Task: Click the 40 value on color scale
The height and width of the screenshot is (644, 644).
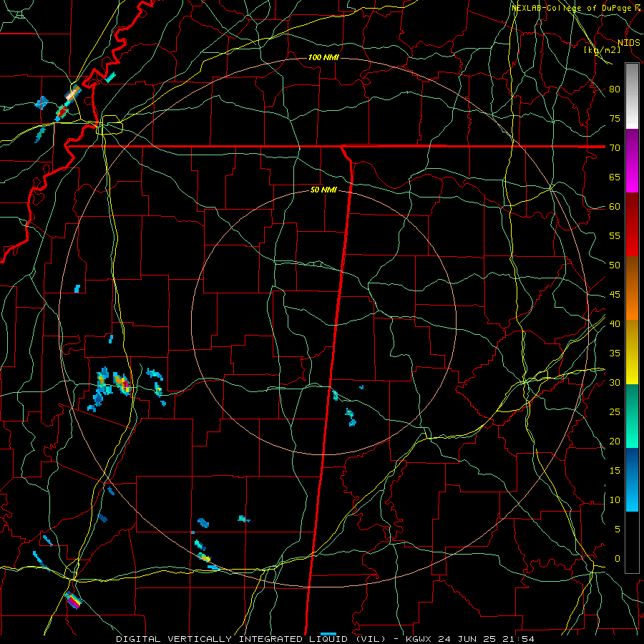Action: (x=615, y=323)
